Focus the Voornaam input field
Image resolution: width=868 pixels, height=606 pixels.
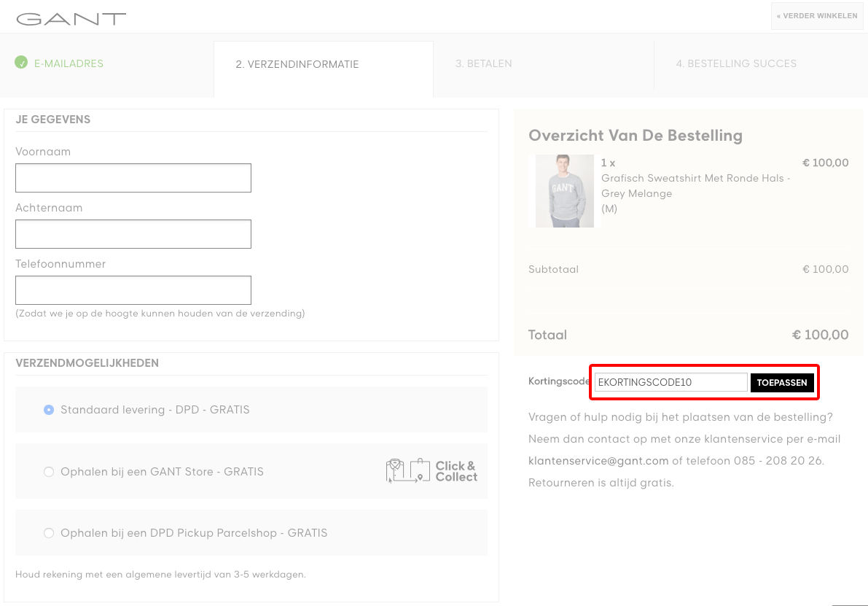point(133,178)
